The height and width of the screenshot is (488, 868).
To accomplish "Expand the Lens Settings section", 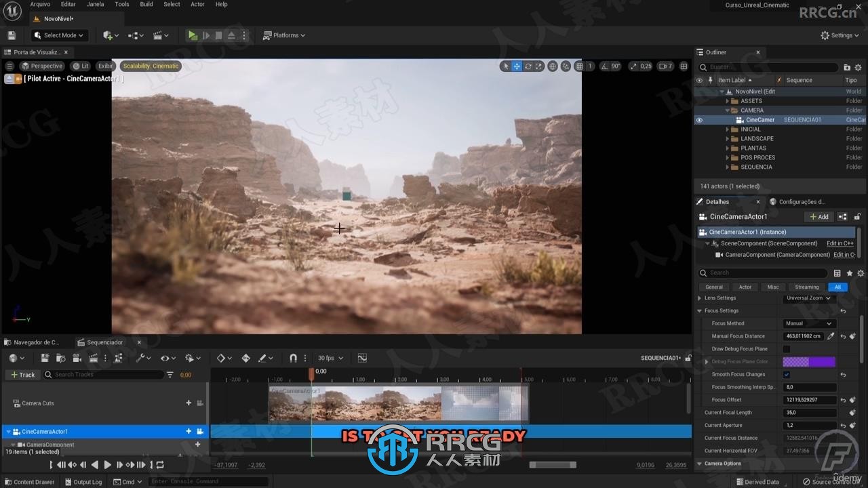I will (700, 298).
